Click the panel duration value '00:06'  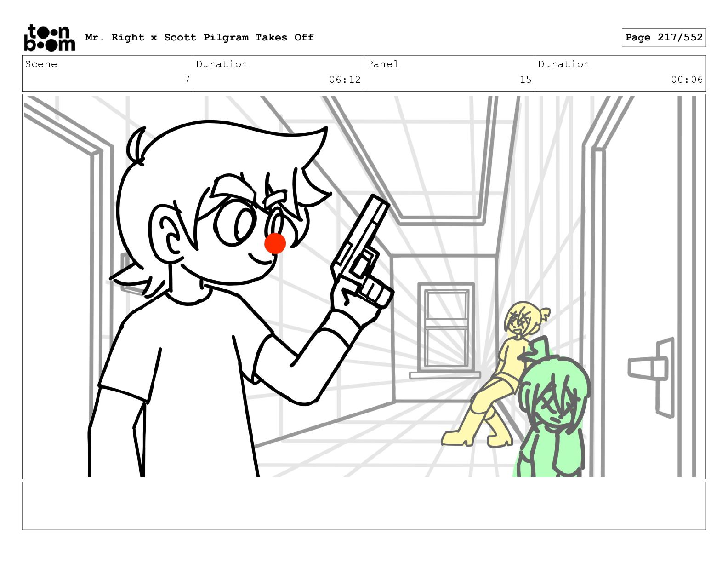[x=687, y=80]
